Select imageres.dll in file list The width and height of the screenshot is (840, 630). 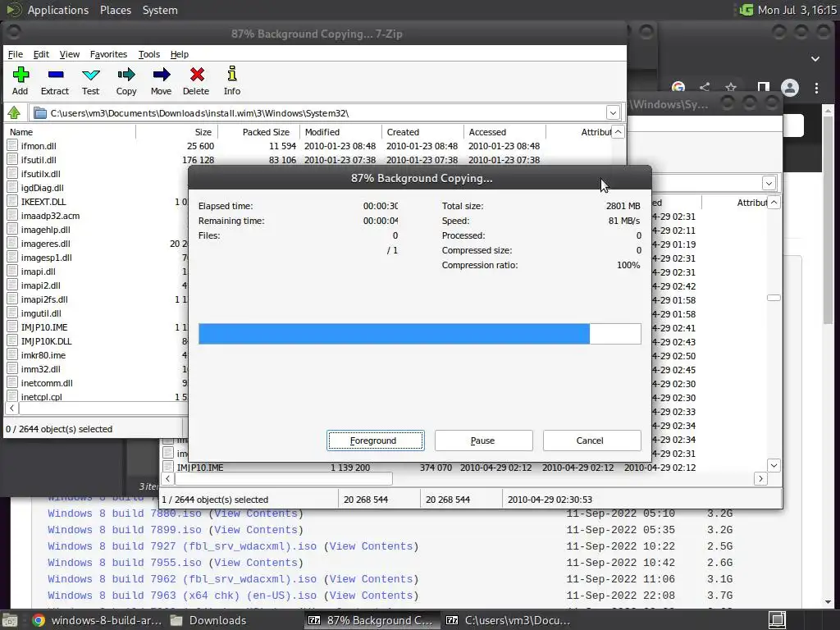[46, 243]
